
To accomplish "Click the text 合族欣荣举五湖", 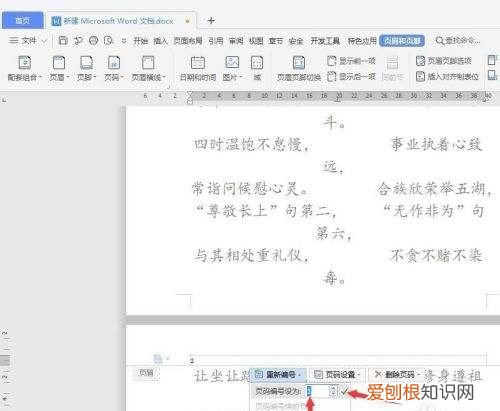I will (x=435, y=189).
